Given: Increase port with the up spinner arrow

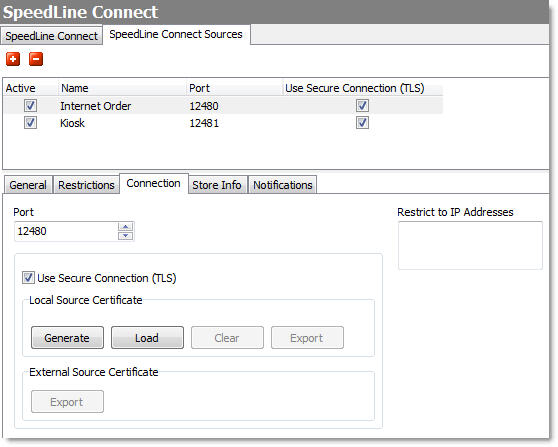Looking at the screenshot, I should [x=125, y=226].
